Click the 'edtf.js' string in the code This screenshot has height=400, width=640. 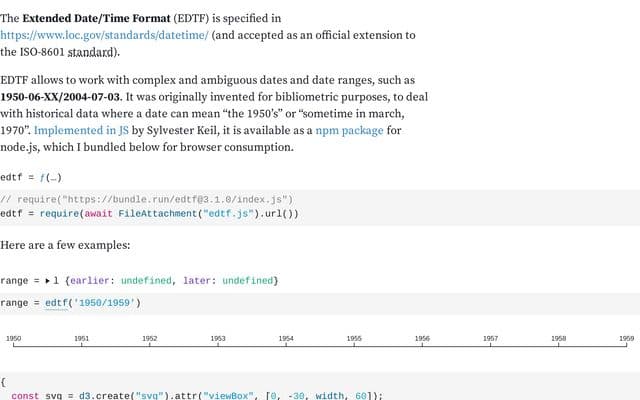point(228,214)
